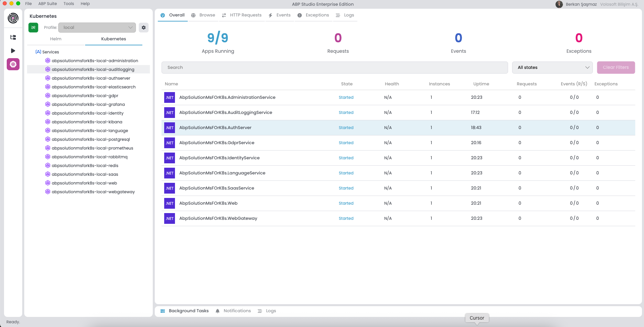This screenshot has width=644, height=327.
Task: Click the user avatar for Berkan Şaşmaz
Action: (559, 4)
